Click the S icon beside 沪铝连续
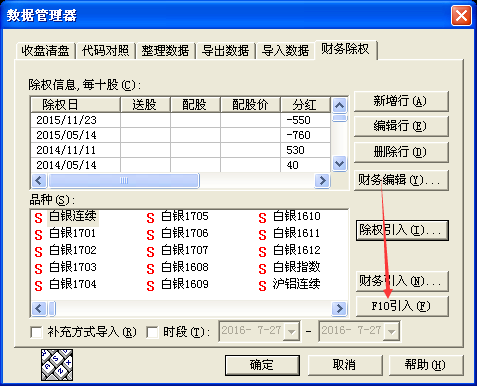 click(262, 286)
